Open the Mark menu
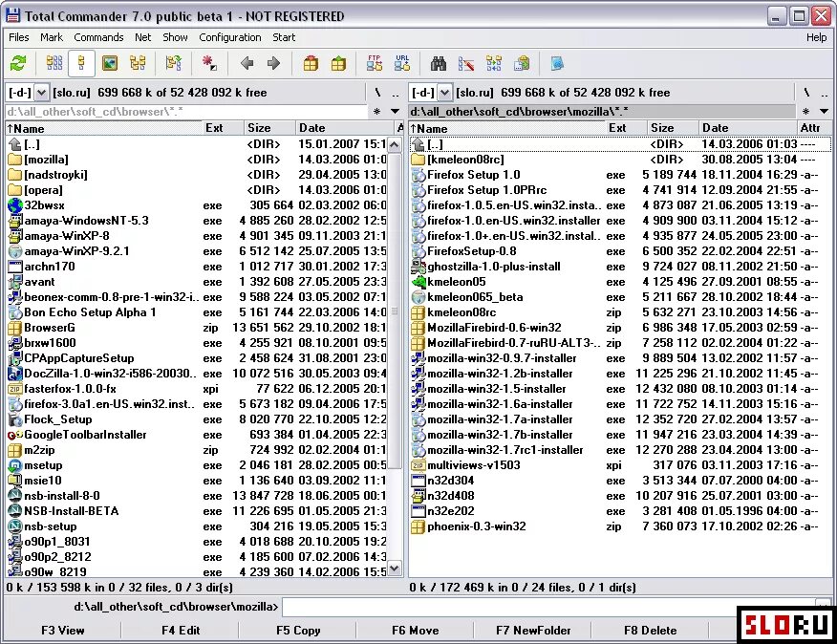Screen dimensions: 837x644 [52, 37]
